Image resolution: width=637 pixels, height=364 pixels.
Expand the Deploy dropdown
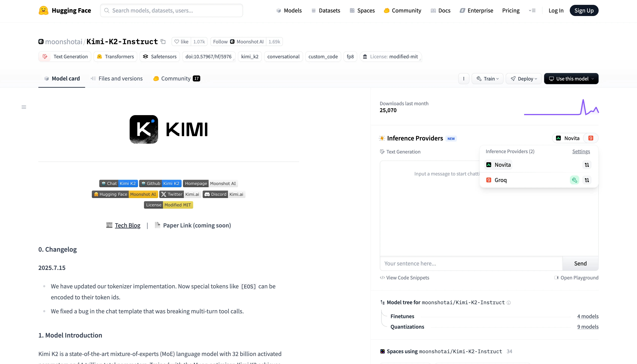[x=524, y=79]
